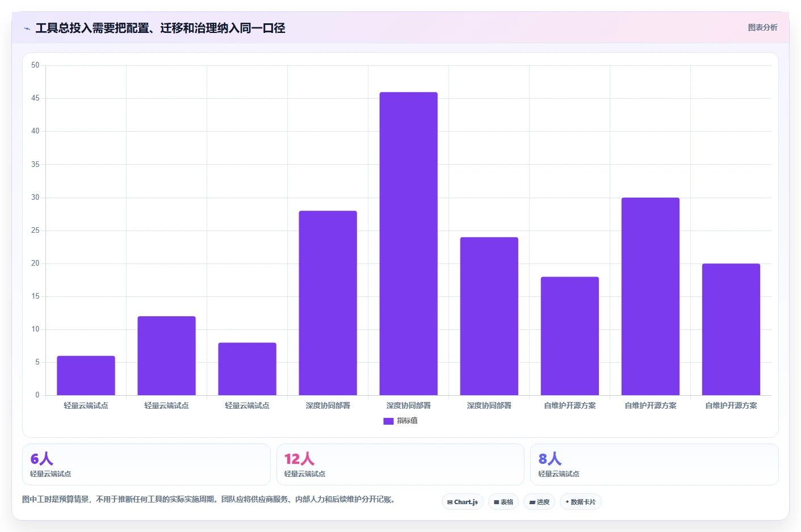Screen dimensions: 801x532
Task: Select the chart bar reaching value 8
Action: pyautogui.click(x=247, y=369)
